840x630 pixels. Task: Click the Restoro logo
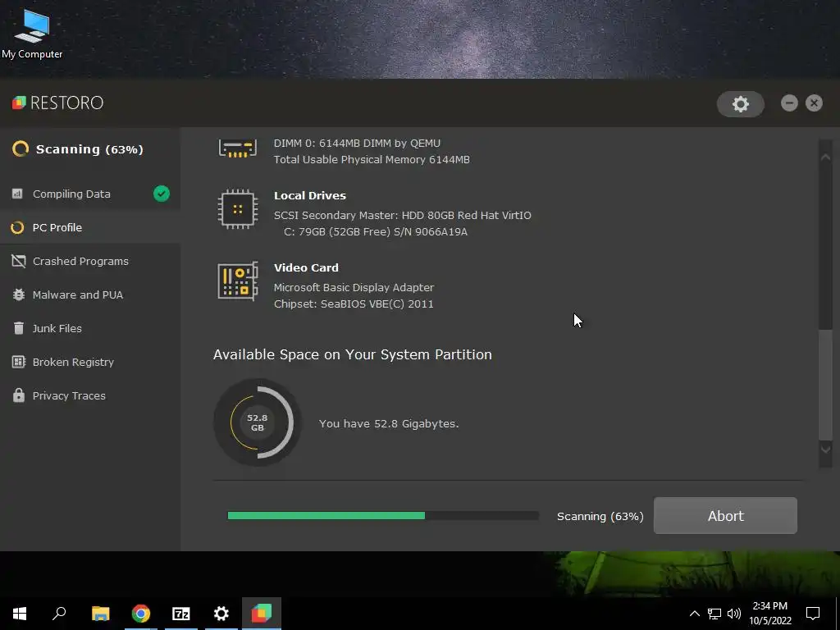[x=58, y=103]
